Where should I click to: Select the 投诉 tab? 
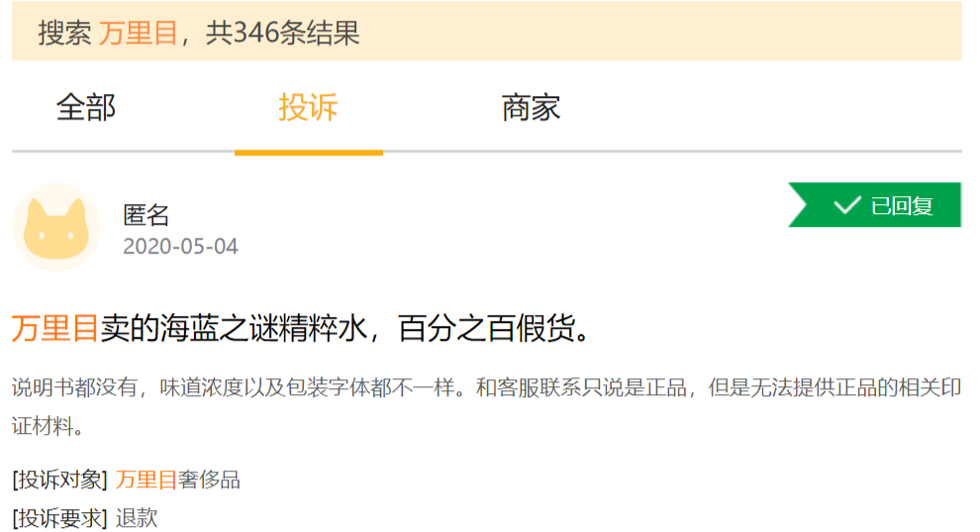pos(308,108)
